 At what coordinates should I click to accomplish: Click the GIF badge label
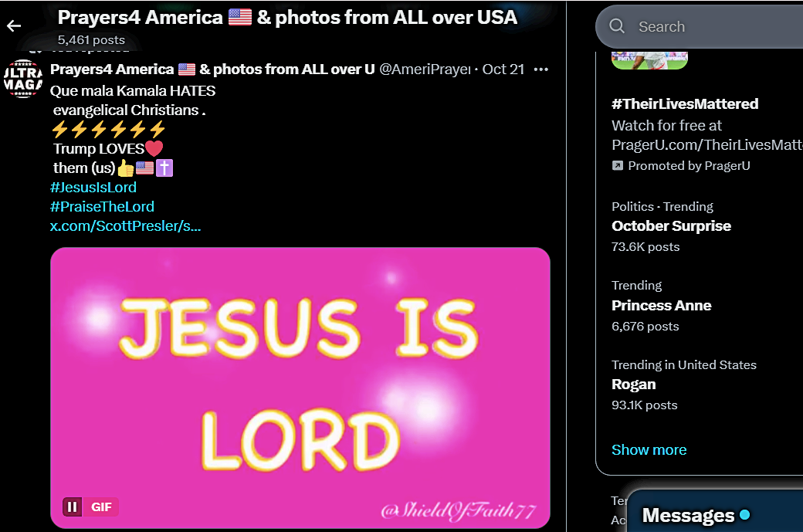tap(101, 507)
